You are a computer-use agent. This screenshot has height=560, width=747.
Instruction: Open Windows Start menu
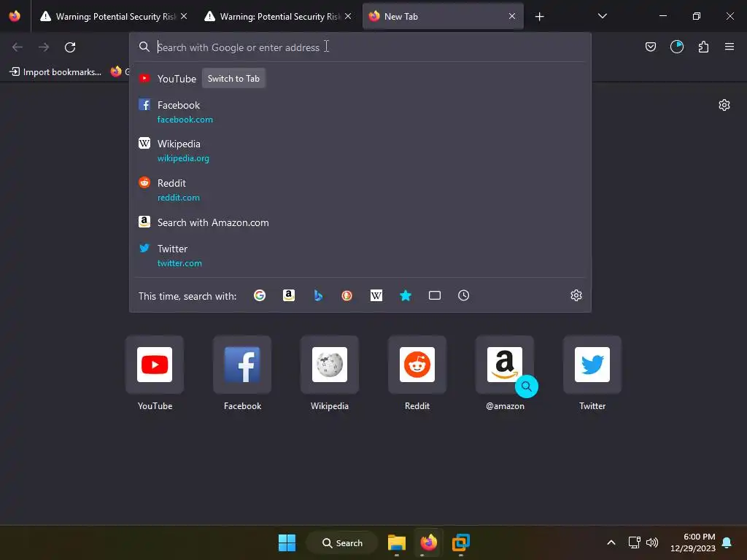(287, 542)
